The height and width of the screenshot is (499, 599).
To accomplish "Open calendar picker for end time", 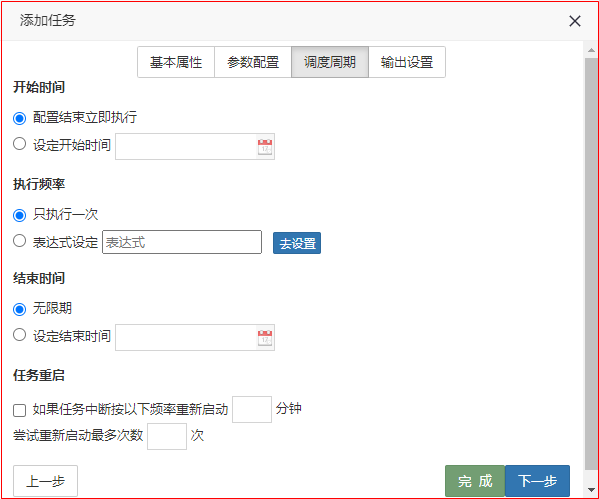I will [x=265, y=338].
